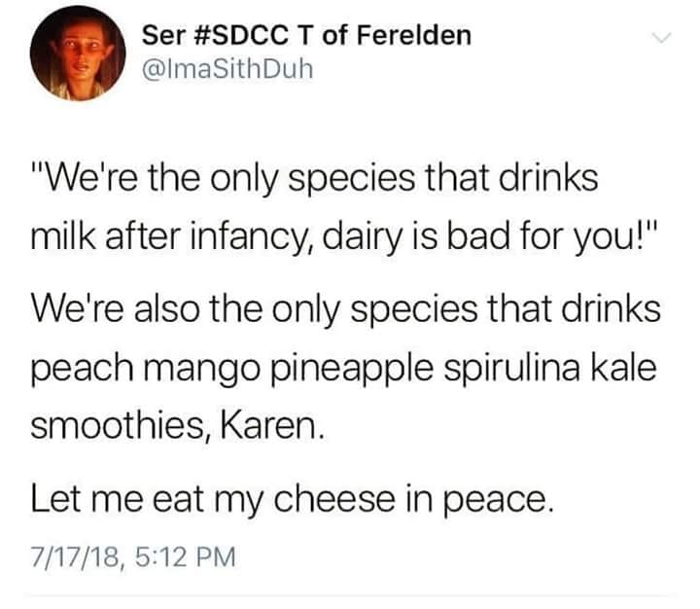The image size is (700, 609).
Task: Click the word "Ser" in the display name
Action: (159, 36)
